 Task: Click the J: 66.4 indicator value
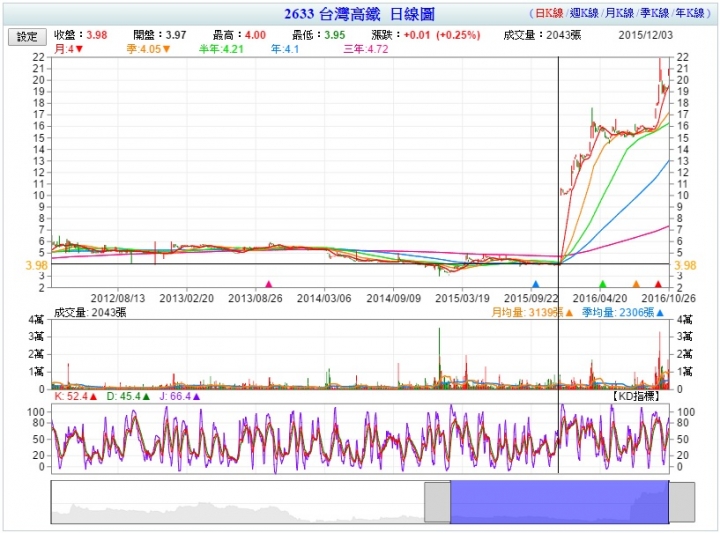(180, 396)
